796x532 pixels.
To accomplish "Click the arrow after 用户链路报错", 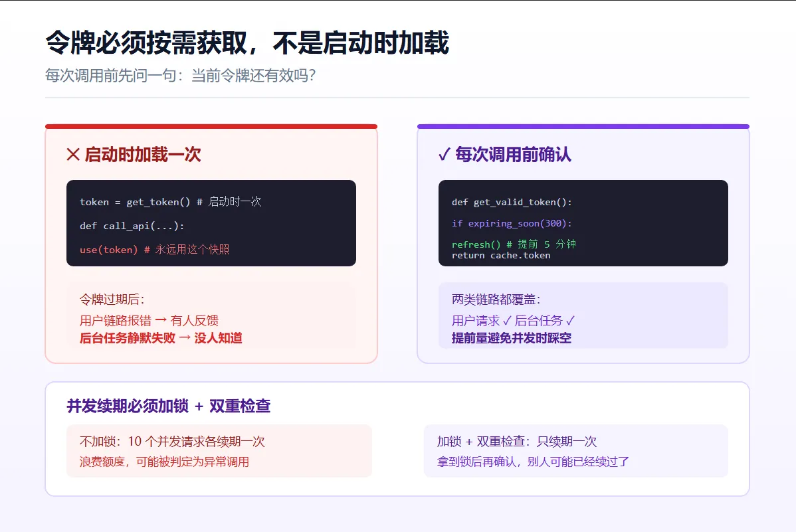I will click(x=160, y=320).
